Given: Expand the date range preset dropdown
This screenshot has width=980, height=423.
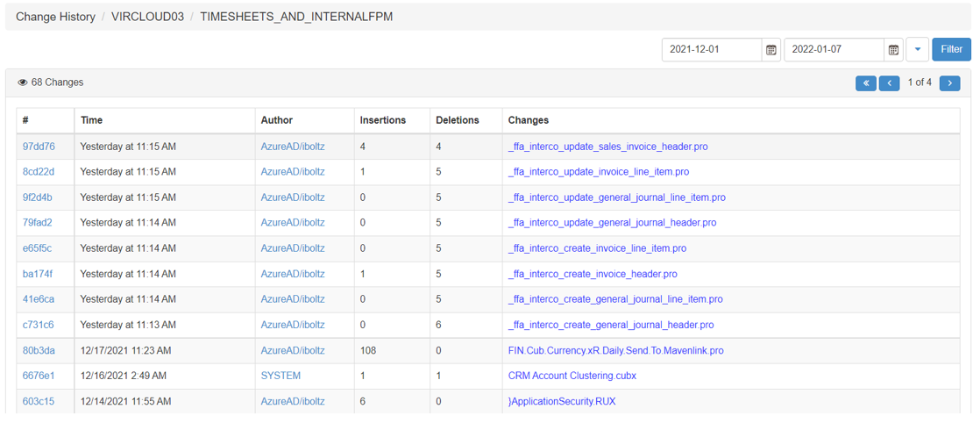Looking at the screenshot, I should click(917, 50).
